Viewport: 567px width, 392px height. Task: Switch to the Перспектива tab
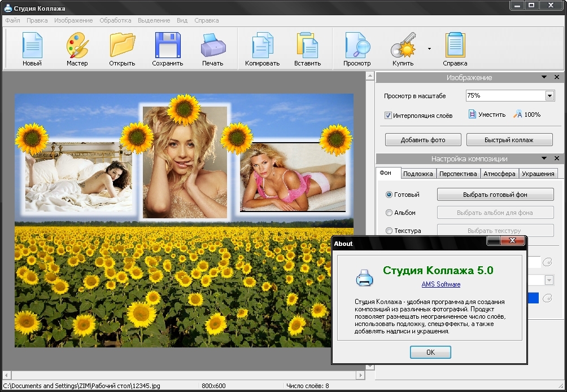tap(458, 174)
